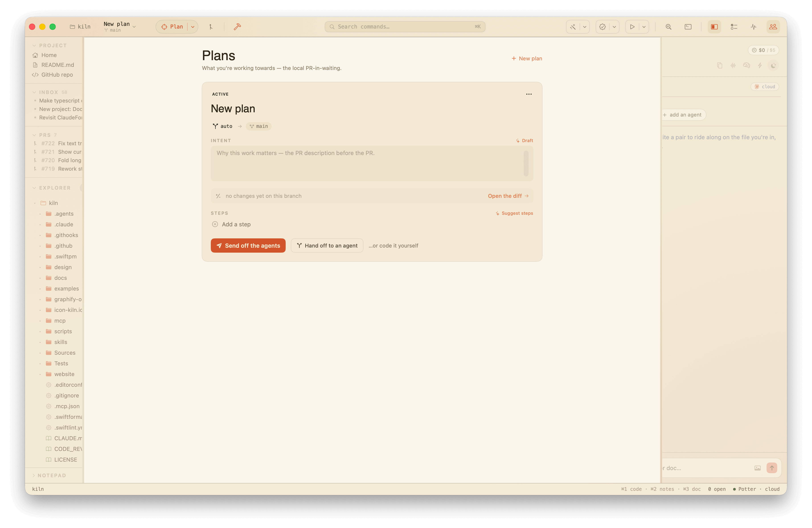Viewport: 812px width, 528px height.
Task: Click Send off the agents button
Action: (x=248, y=246)
